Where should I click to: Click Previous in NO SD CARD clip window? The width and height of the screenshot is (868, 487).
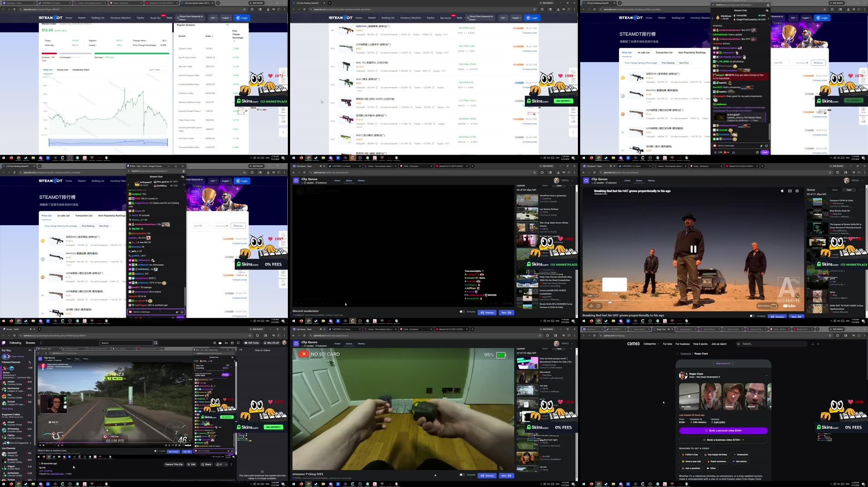pos(487,476)
